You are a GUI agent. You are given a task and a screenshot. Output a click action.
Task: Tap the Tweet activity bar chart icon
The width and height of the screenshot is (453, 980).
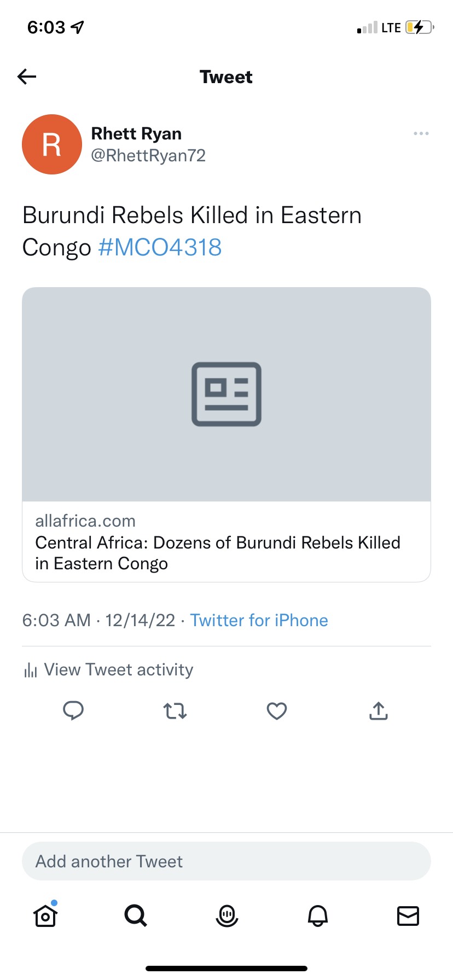point(31,670)
